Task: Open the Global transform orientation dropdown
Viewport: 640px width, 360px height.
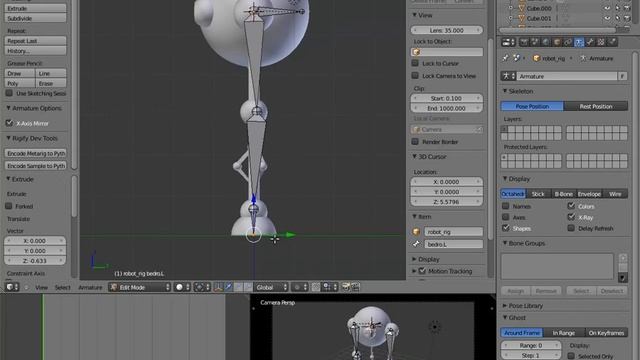Action: click(x=271, y=287)
